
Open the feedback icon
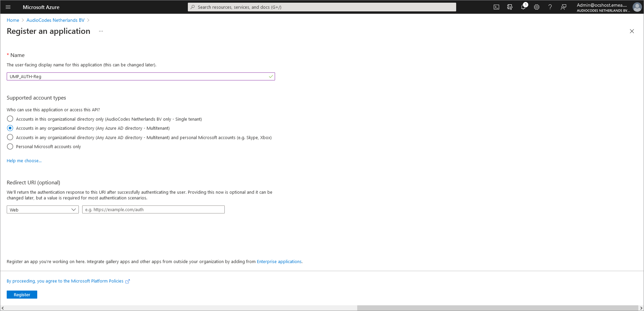point(563,7)
